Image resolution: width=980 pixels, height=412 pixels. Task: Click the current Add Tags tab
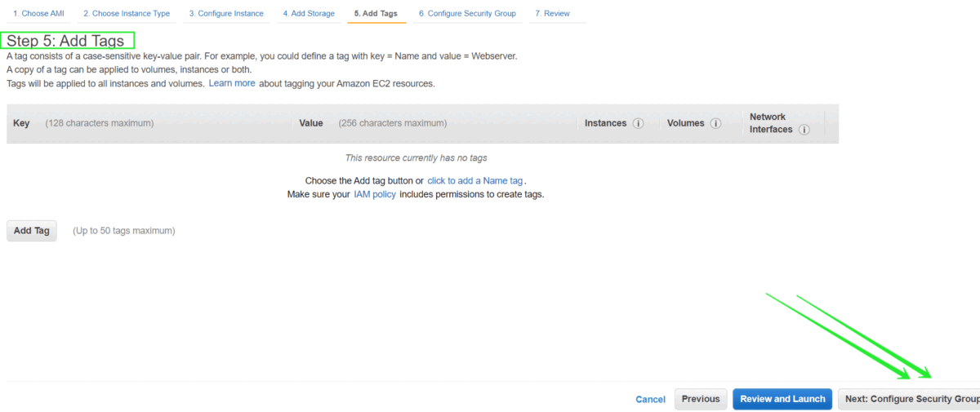click(x=376, y=14)
